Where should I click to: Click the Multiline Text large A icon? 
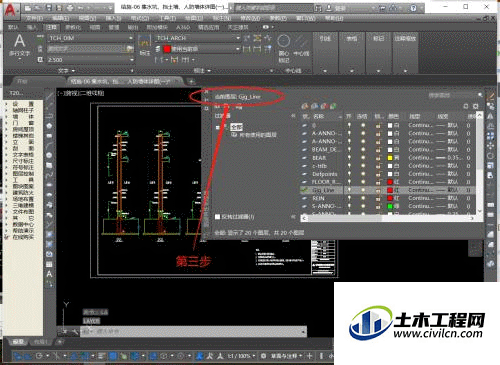coord(19,41)
